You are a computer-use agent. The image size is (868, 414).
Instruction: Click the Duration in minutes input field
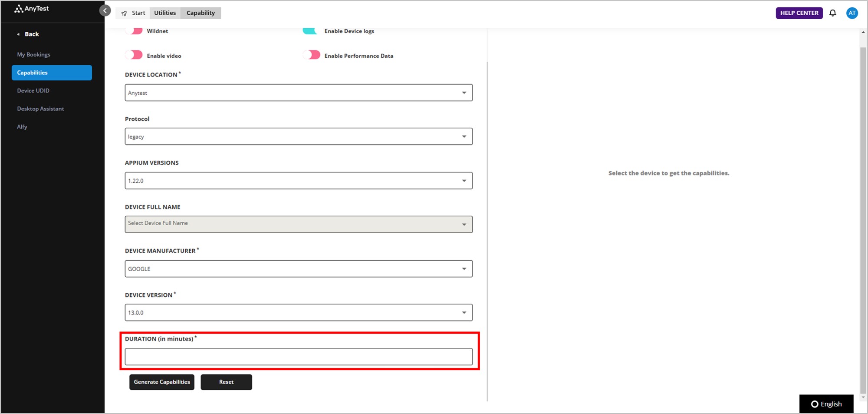pos(299,357)
